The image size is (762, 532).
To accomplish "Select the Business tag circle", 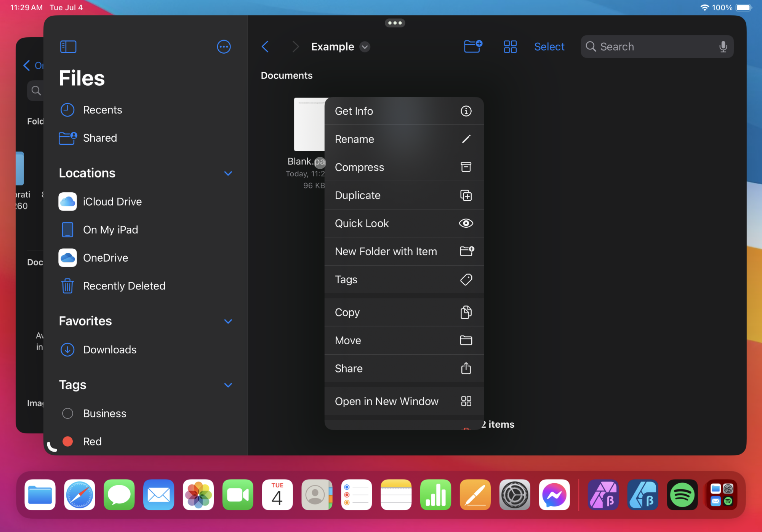I will [x=67, y=414].
